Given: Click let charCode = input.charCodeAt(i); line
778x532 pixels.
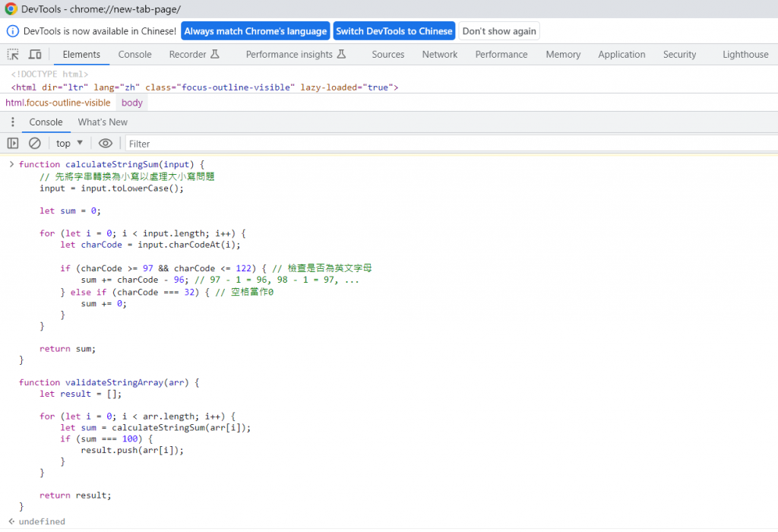Looking at the screenshot, I should coord(150,245).
